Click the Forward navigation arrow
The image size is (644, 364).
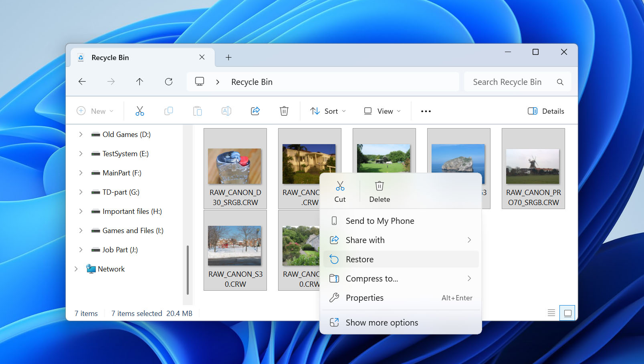click(111, 82)
